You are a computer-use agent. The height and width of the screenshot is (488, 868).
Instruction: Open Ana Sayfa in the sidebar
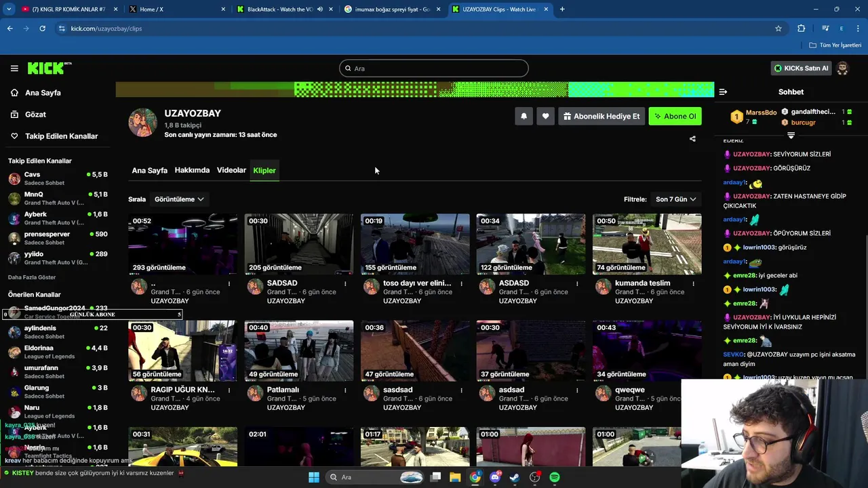(x=43, y=93)
